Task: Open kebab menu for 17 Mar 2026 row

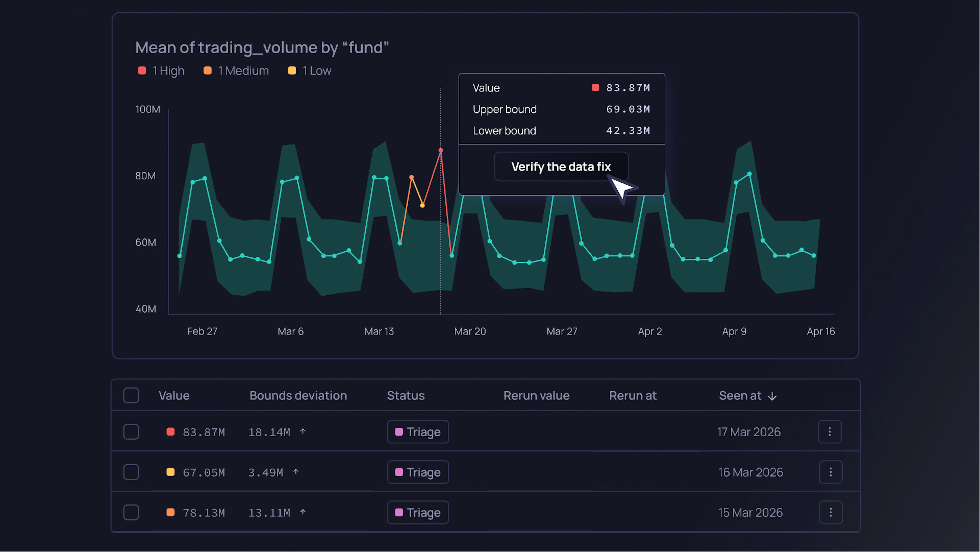Action: pos(830,432)
